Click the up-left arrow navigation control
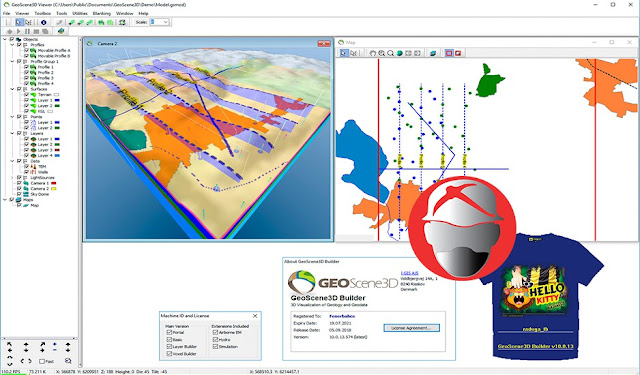 [9, 345]
